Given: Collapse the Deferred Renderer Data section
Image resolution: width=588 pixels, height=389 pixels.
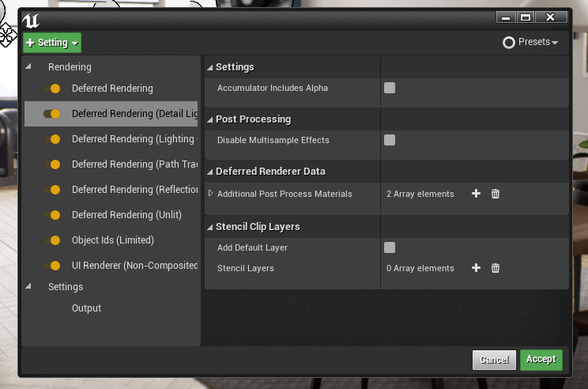Looking at the screenshot, I should click(210, 172).
